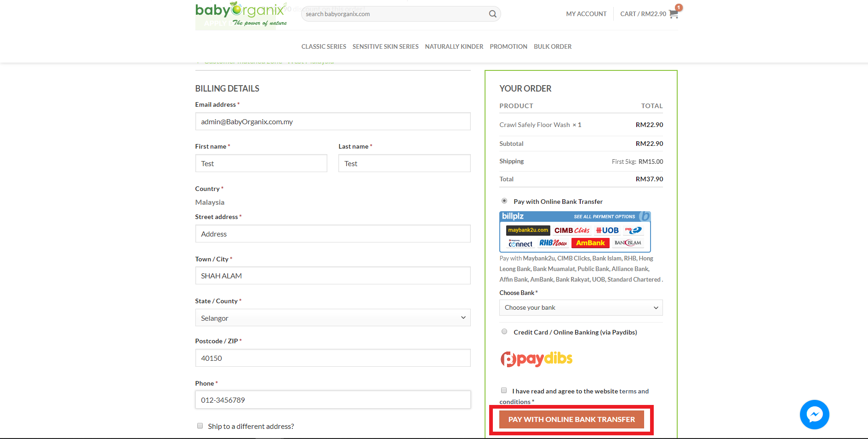Click the Hong Leong Connect logo
Screen dimensions: 868x439
point(520,243)
